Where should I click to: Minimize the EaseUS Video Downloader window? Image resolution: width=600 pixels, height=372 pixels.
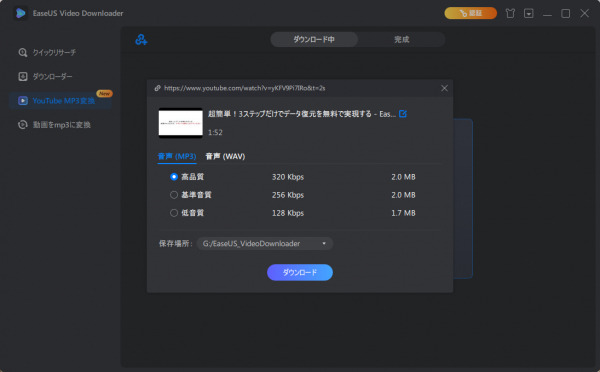[x=547, y=14]
